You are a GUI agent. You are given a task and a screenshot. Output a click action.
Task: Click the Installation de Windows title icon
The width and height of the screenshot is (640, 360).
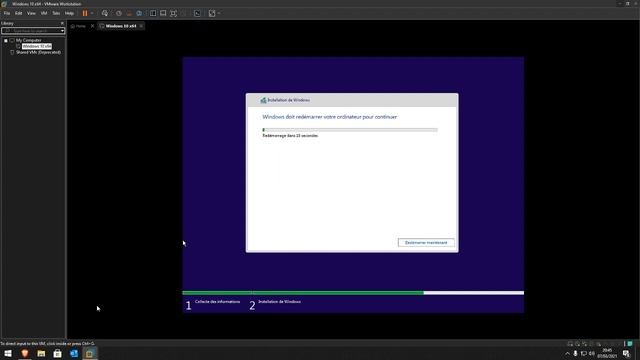coord(263,100)
